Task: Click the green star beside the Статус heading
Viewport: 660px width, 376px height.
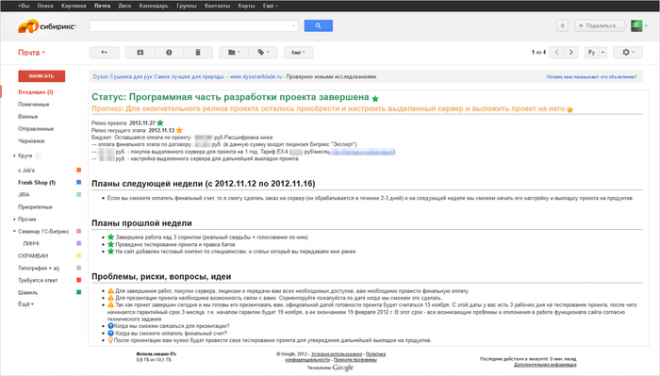Action: point(375,99)
